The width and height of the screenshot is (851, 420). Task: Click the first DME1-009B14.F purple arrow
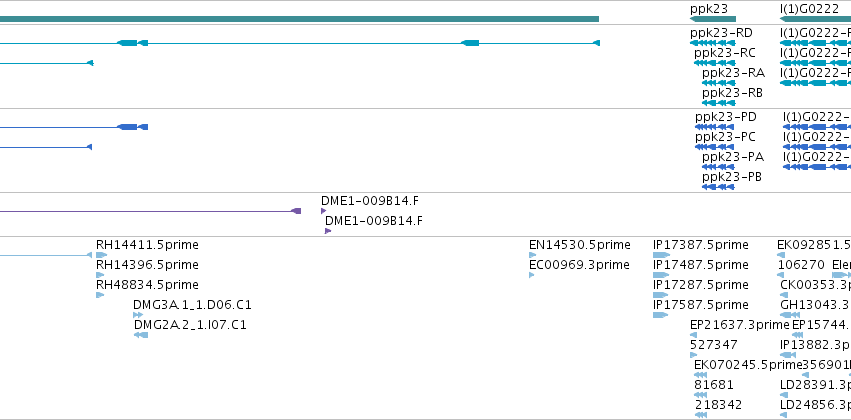coord(323,211)
